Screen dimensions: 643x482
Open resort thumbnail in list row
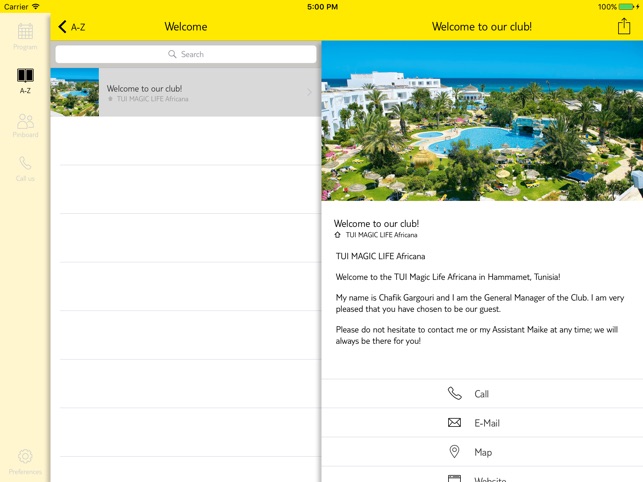75,92
